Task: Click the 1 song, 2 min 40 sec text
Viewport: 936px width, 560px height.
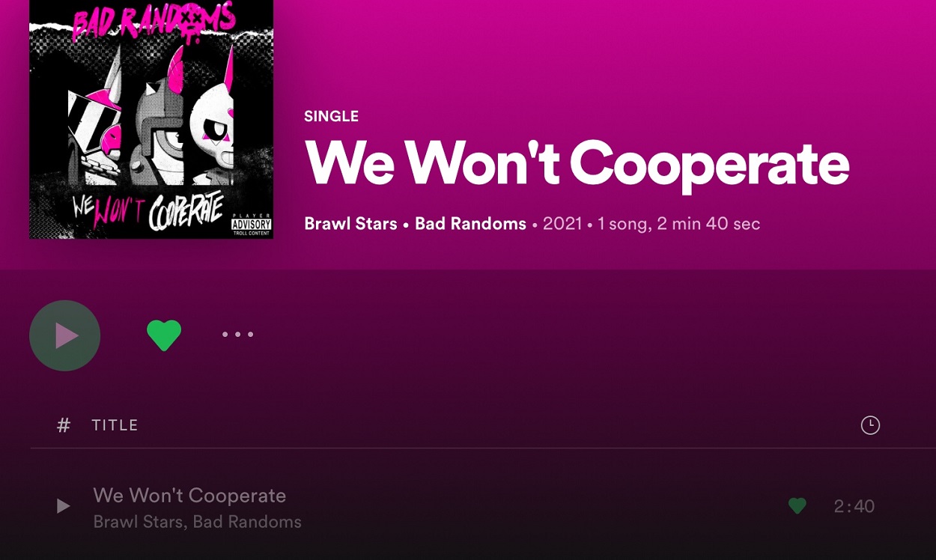Action: tap(678, 223)
